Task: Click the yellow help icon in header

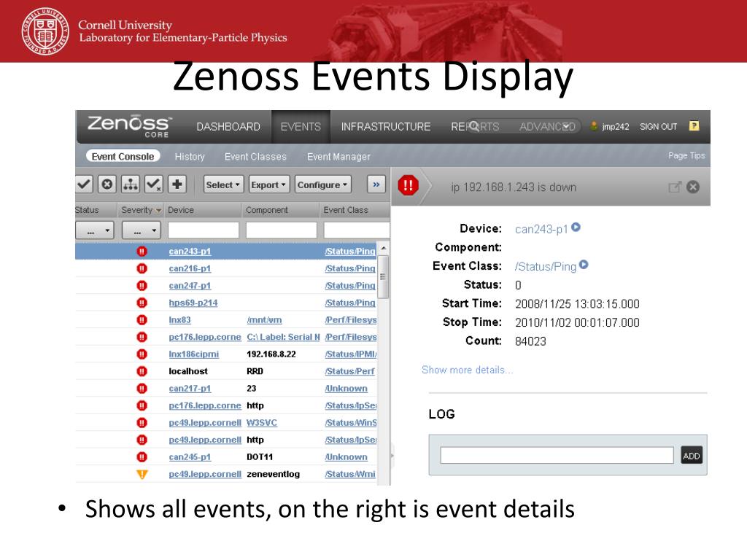Action: click(x=694, y=126)
